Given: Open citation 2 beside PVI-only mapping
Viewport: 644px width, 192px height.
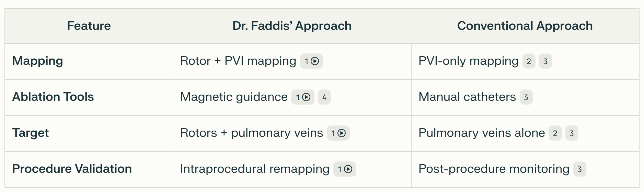Looking at the screenshot, I should (x=529, y=61).
